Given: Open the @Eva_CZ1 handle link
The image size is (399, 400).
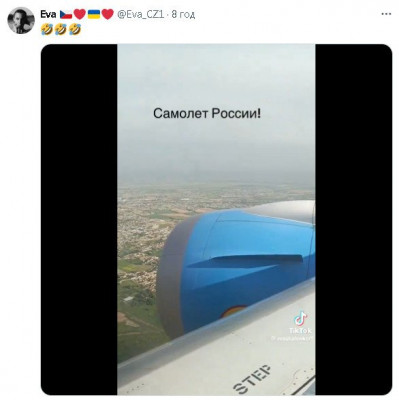Looking at the screenshot, I should 140,14.
